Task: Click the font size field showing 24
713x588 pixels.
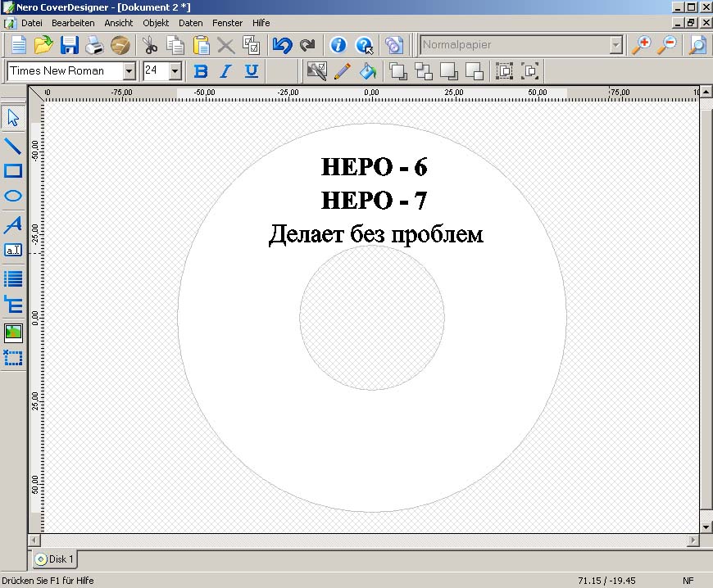Action: coord(156,71)
